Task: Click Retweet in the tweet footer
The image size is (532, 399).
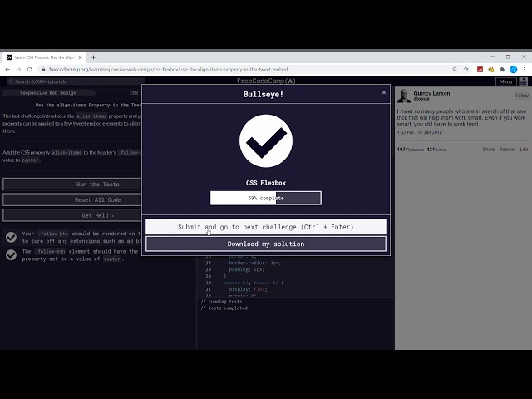Action: [507, 150]
